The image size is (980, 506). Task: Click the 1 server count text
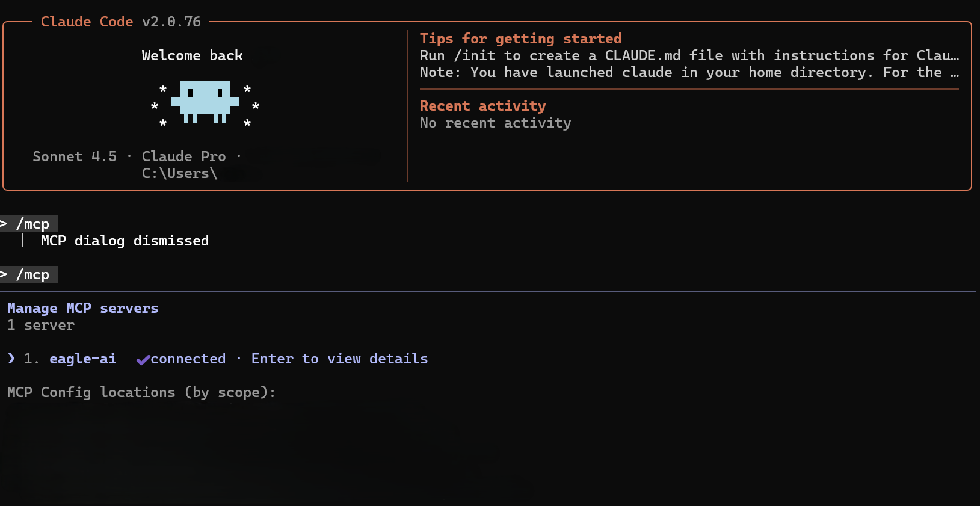[41, 325]
